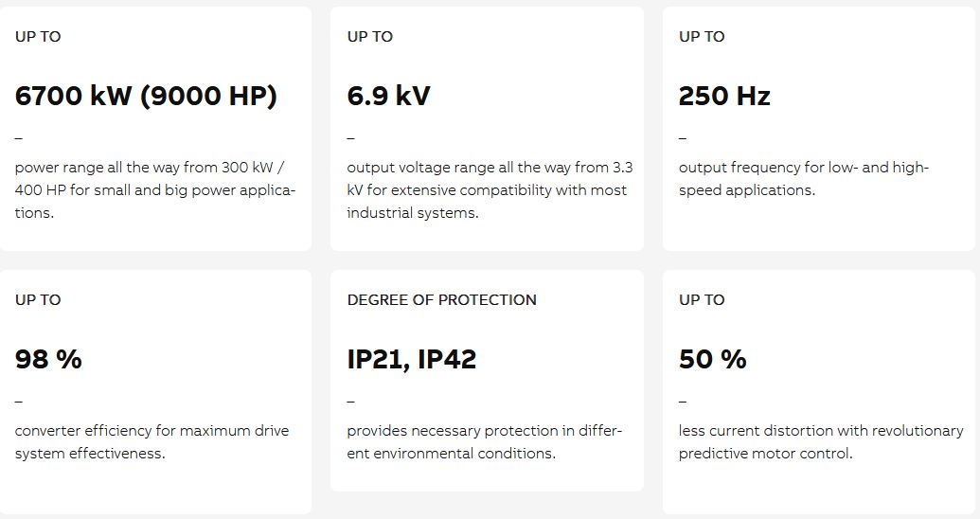This screenshot has height=519, width=980.
Task: Click the dash below IP21, IP42 heading
Action: click(x=350, y=402)
